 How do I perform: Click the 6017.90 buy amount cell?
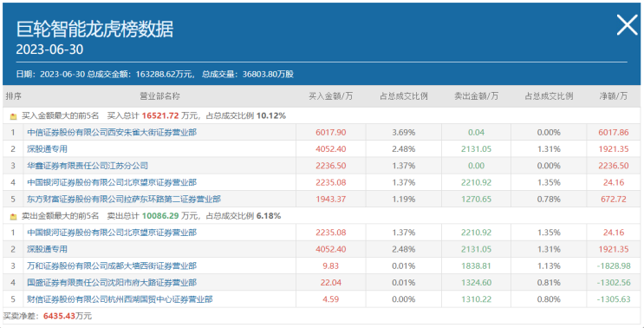pos(330,133)
